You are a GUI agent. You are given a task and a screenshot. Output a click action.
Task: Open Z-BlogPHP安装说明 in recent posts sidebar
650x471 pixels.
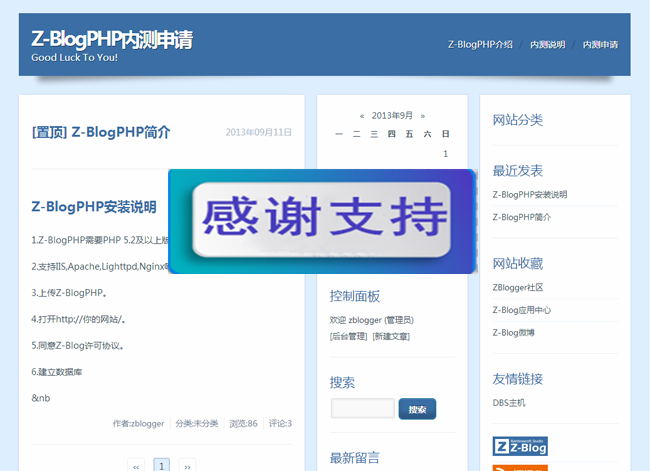click(x=530, y=194)
